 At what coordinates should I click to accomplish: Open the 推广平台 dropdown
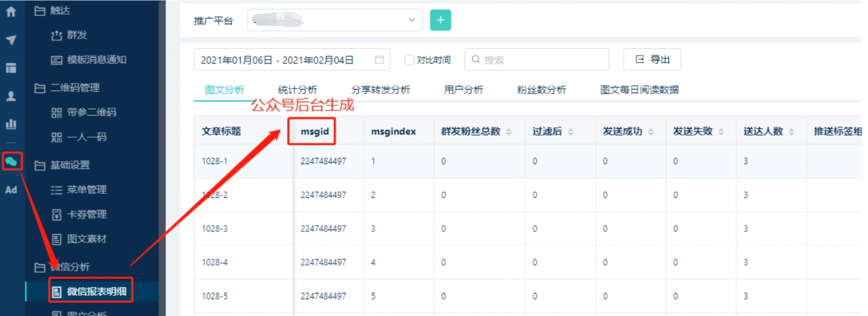pos(335,20)
